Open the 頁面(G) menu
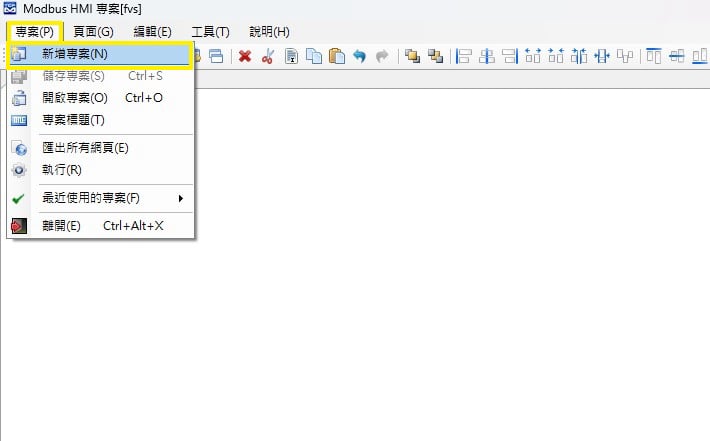 (x=94, y=32)
